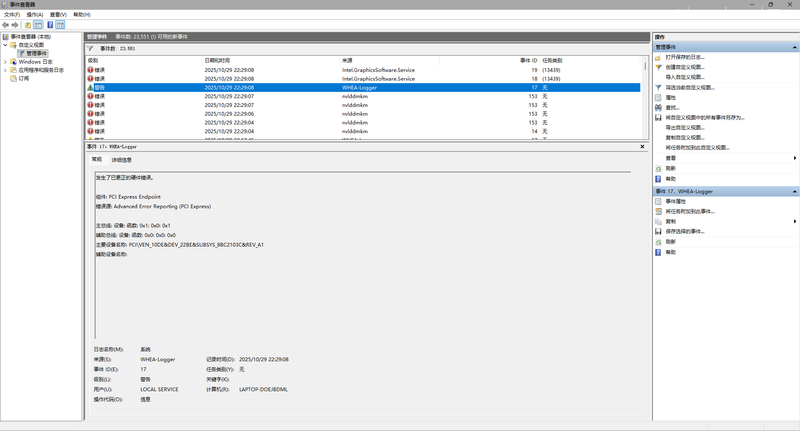
Task: Collapse the 自定义视图 tree node
Action: click(x=5, y=45)
